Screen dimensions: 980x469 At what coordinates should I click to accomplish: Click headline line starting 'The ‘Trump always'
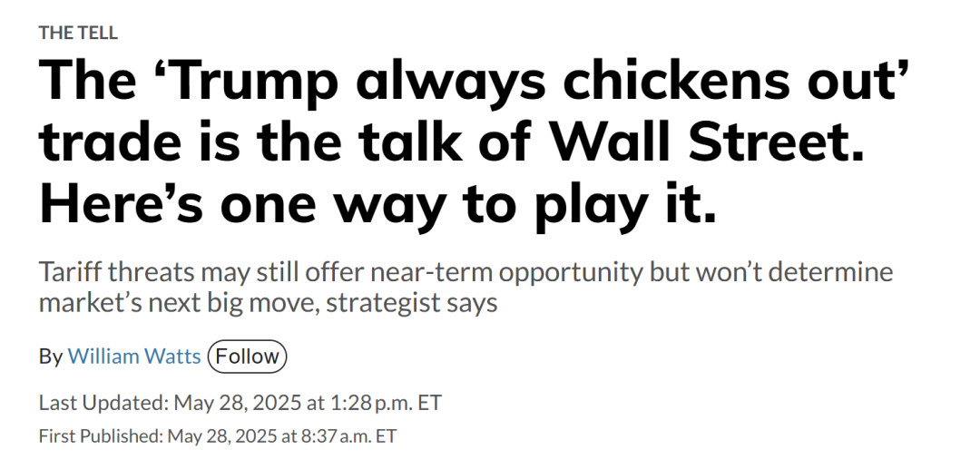pos(474,83)
